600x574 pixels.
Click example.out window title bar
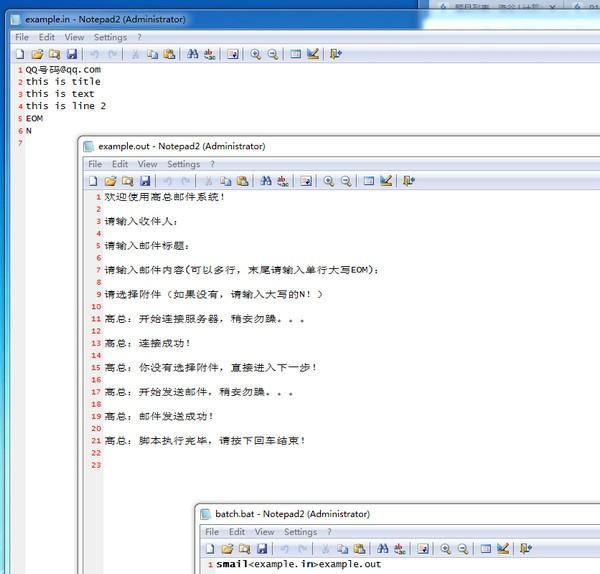pyautogui.click(x=341, y=146)
